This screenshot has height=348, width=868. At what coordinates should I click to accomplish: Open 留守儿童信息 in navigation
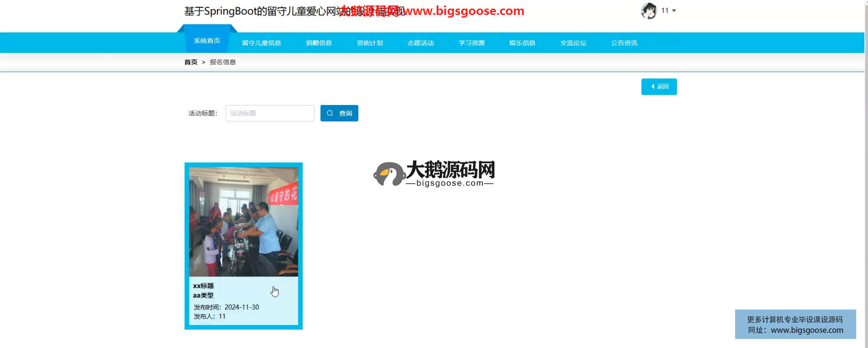click(x=261, y=43)
